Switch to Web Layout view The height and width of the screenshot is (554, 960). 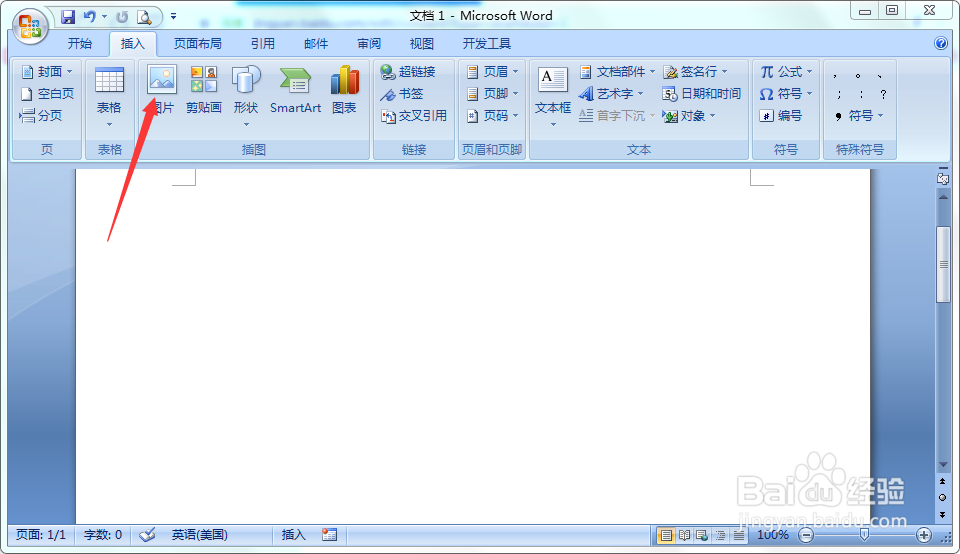(x=702, y=536)
